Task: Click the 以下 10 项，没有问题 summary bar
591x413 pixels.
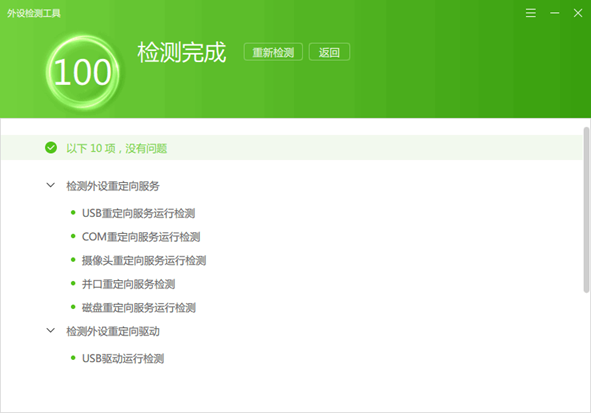Action: click(292, 148)
